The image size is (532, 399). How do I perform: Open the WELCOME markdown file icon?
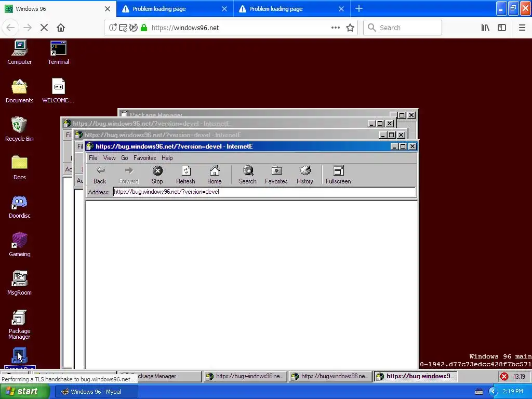[58, 91]
